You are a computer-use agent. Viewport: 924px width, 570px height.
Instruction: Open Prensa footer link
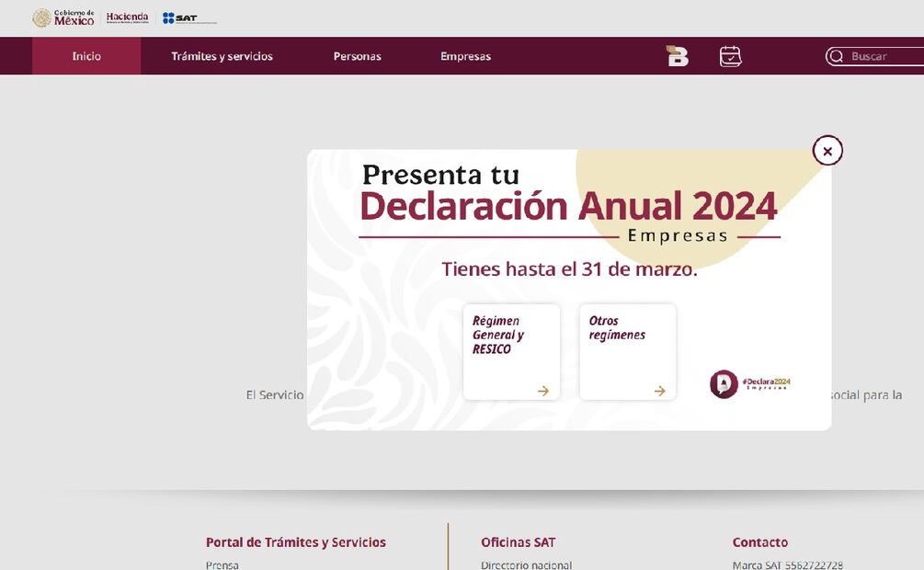click(222, 564)
